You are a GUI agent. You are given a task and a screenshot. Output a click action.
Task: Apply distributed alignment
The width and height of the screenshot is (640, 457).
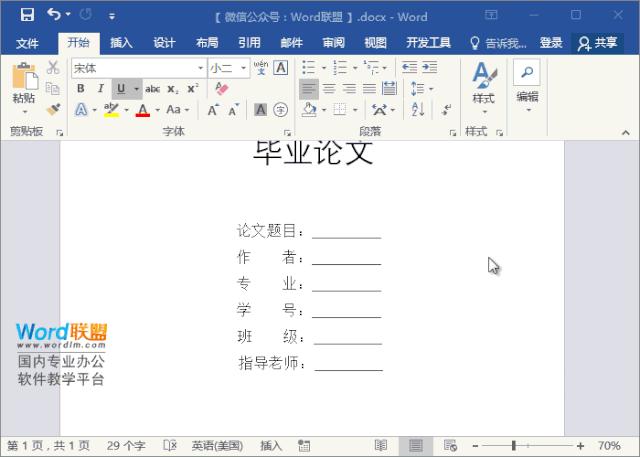pos(389,88)
